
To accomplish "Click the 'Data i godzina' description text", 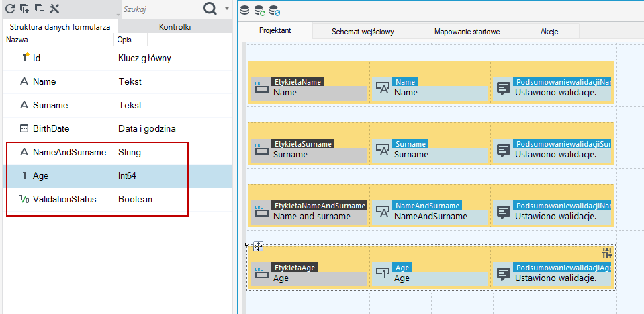I will click(x=147, y=128).
